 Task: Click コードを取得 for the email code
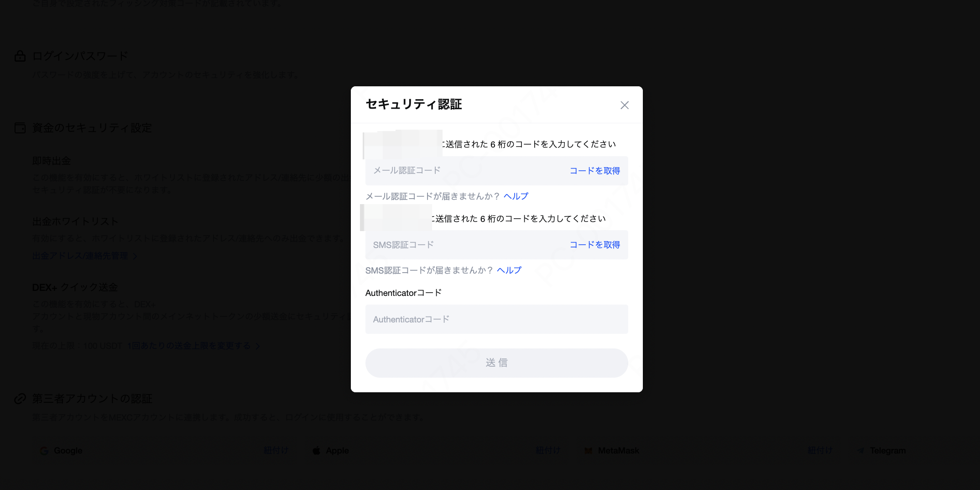pos(594,171)
